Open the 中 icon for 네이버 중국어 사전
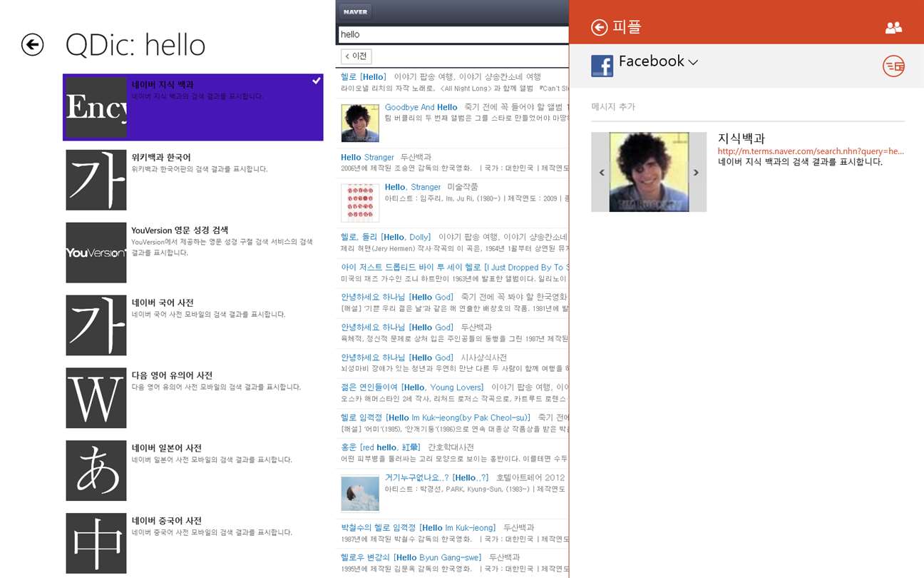 click(x=96, y=543)
